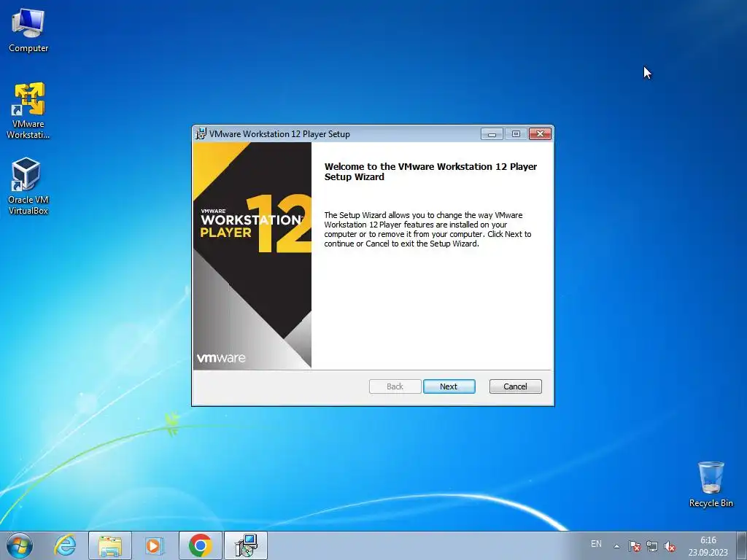Select the VMware Workstation desktop shortcut
This screenshot has width=747, height=560.
tap(28, 111)
